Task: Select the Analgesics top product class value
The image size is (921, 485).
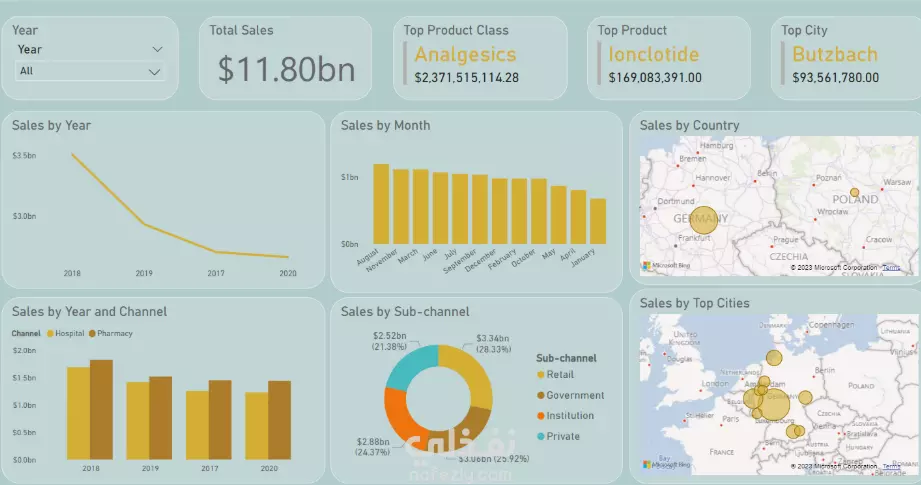Action: tap(465, 55)
